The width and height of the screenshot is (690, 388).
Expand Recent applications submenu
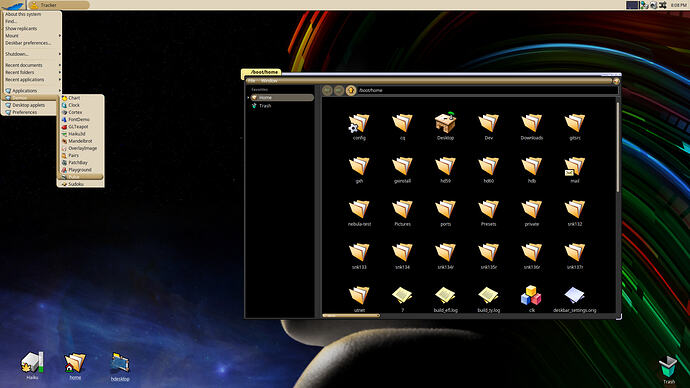tap(32, 80)
